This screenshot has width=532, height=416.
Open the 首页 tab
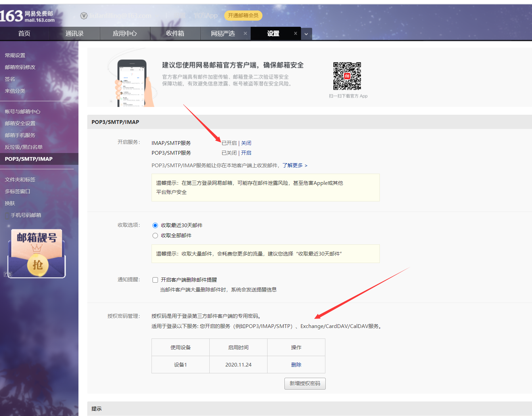tap(24, 33)
